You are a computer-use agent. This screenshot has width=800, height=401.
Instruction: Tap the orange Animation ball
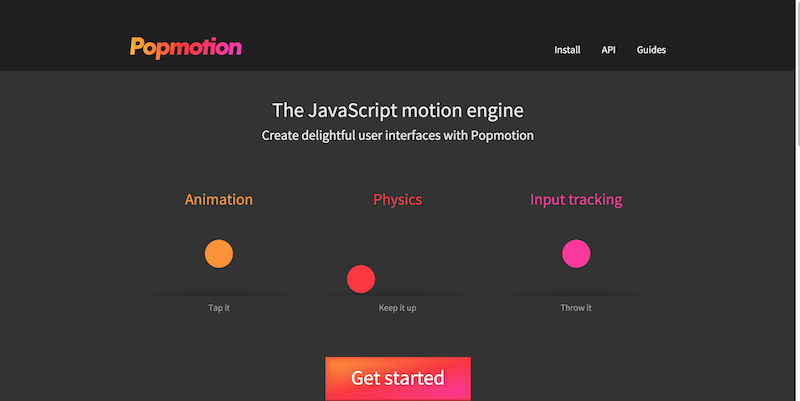[x=219, y=254]
